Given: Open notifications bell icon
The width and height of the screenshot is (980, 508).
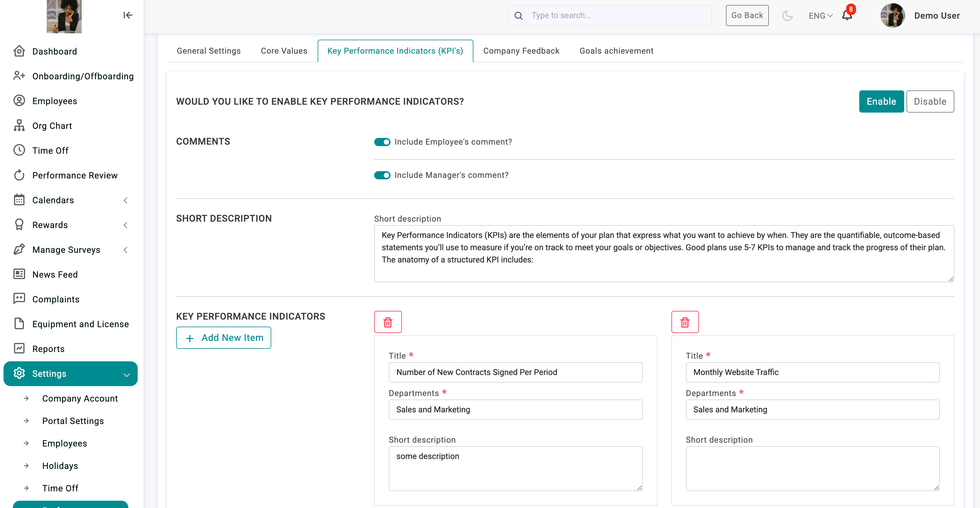Looking at the screenshot, I should pyautogui.click(x=847, y=15).
